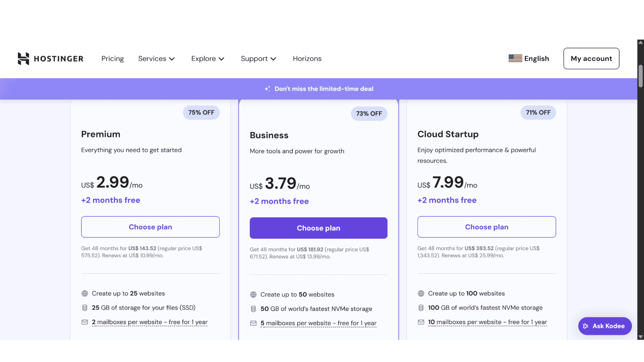This screenshot has width=644, height=362.
Task: Click the scrollbar down arrow
Action: point(640,337)
